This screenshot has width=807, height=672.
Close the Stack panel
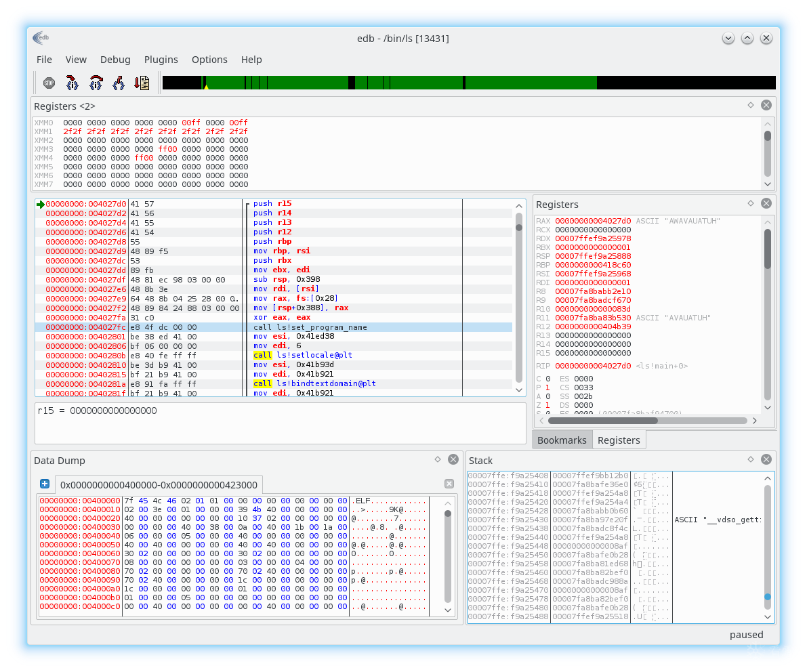[766, 459]
